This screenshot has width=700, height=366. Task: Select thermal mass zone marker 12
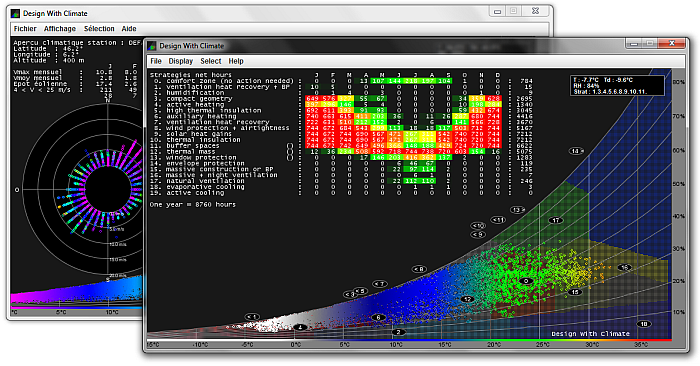[467, 299]
